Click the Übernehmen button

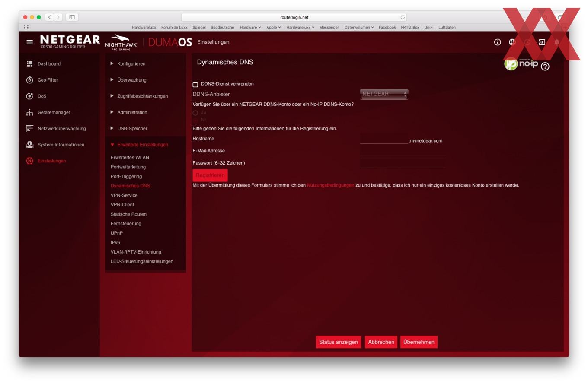tap(419, 342)
